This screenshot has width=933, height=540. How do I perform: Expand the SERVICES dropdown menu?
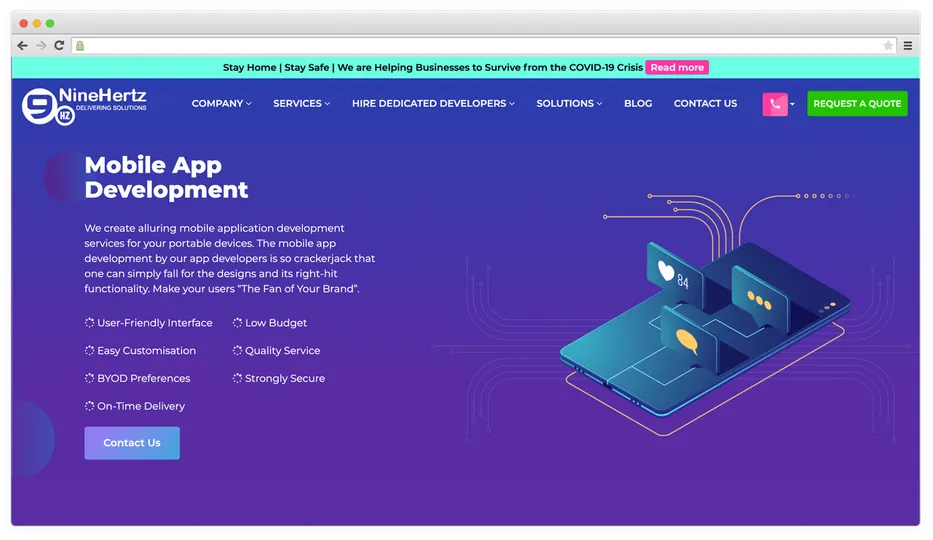tap(301, 104)
